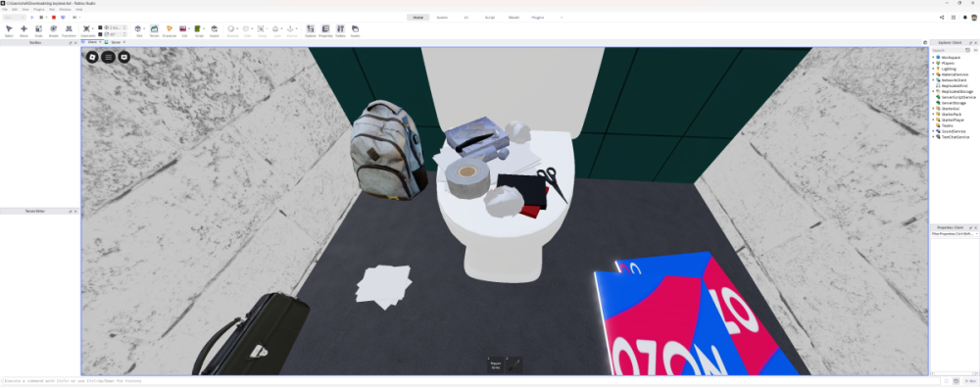Open the Material picker
The width and height of the screenshot is (980, 389).
[231, 30]
